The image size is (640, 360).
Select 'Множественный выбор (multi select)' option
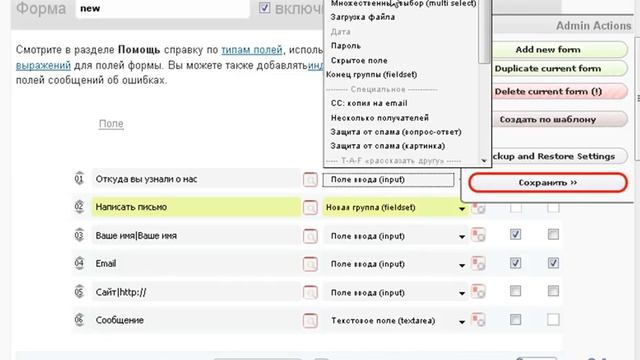(402, 4)
